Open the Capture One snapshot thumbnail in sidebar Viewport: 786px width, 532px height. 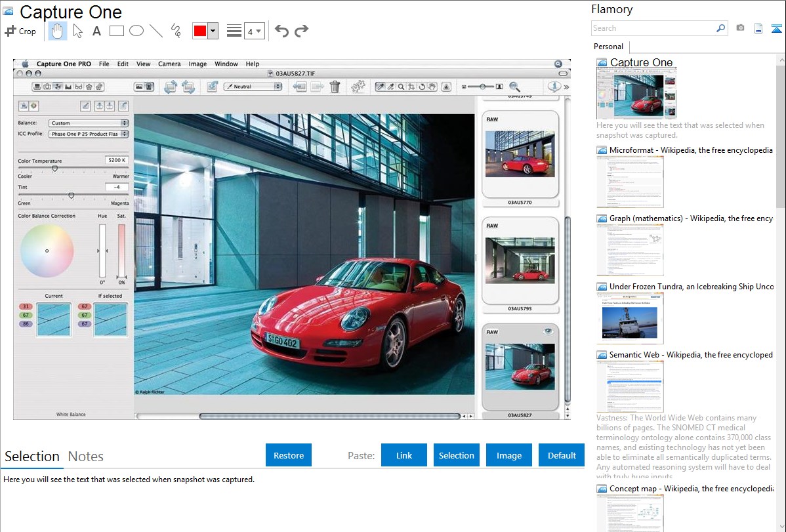coord(636,94)
